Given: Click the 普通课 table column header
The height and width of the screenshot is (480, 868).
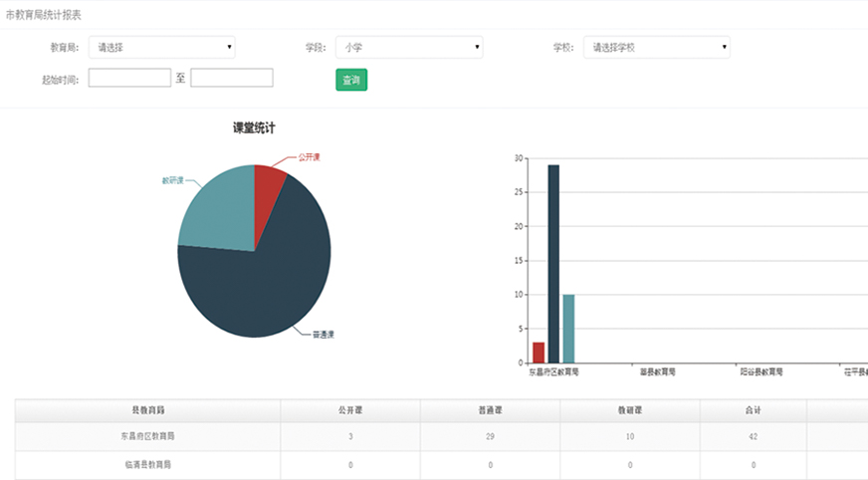Looking at the screenshot, I should tap(491, 410).
